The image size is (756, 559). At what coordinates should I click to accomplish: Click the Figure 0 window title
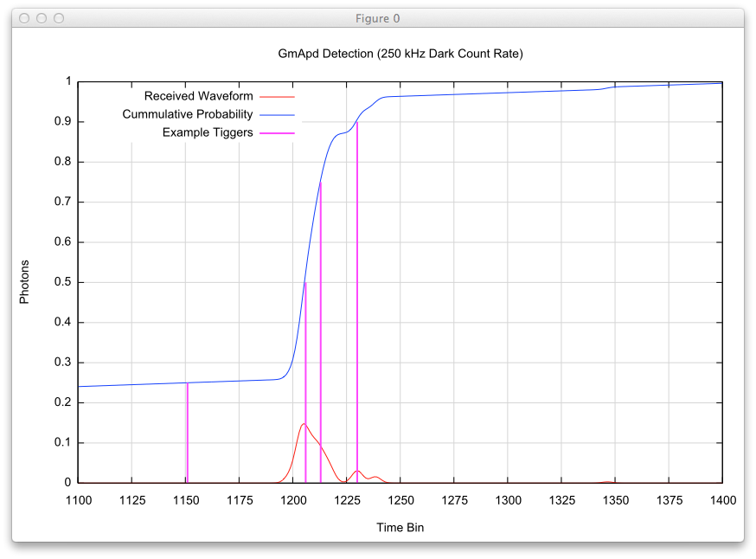(378, 18)
